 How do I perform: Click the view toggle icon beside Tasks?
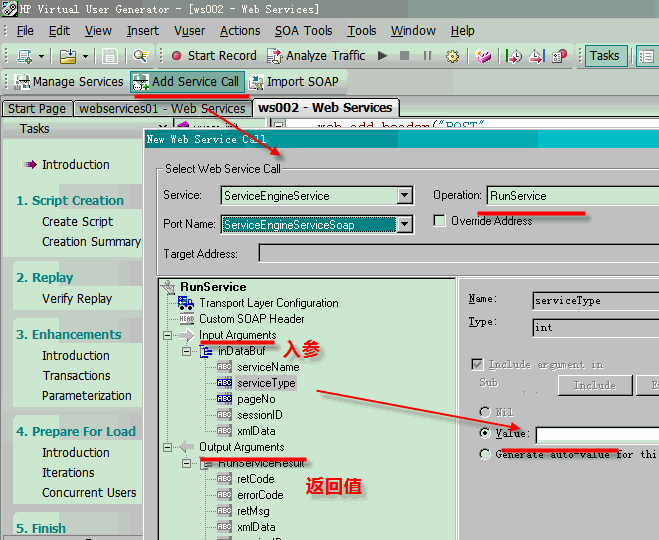pos(646,56)
